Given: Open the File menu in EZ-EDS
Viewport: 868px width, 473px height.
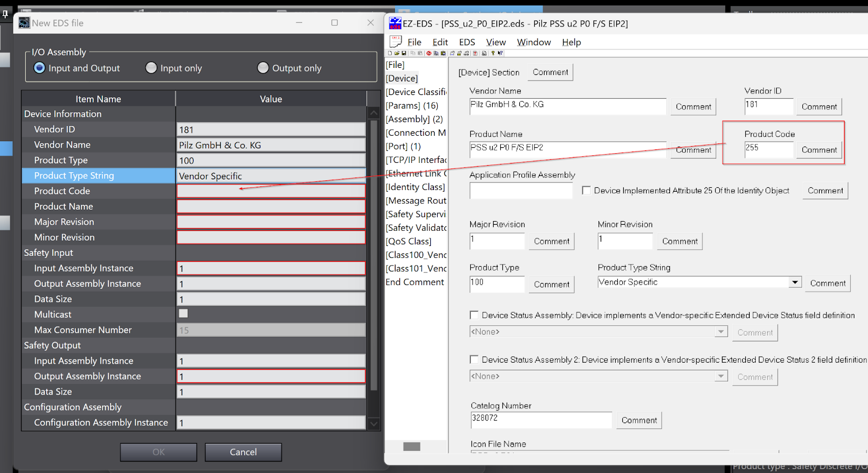Looking at the screenshot, I should click(x=414, y=42).
